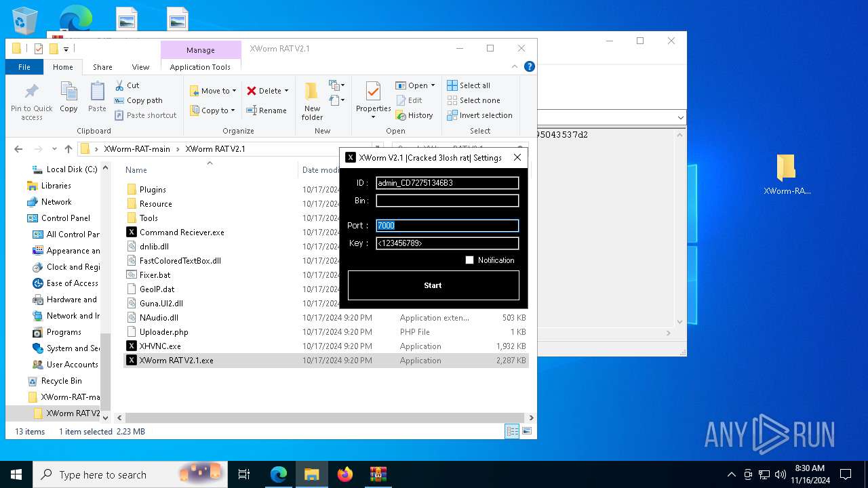Click the Properties icon in ribbon
This screenshot has height=488, width=868.
pyautogui.click(x=373, y=91)
